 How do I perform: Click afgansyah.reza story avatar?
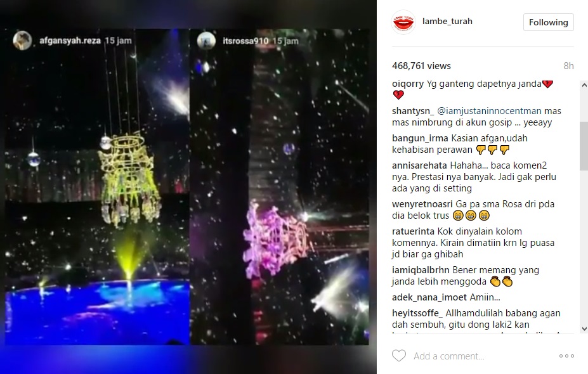22,41
